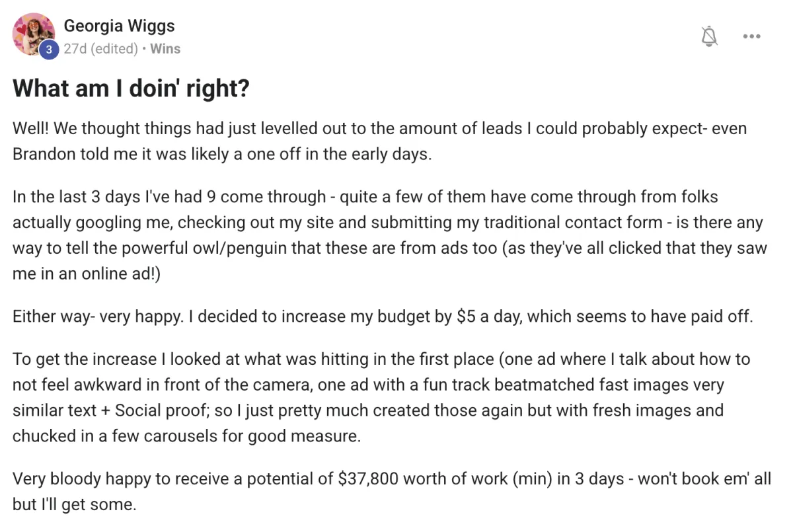This screenshot has height=532, width=793.
Task: Open Georgia Wiggs' profile picture
Action: pyautogui.click(x=33, y=34)
